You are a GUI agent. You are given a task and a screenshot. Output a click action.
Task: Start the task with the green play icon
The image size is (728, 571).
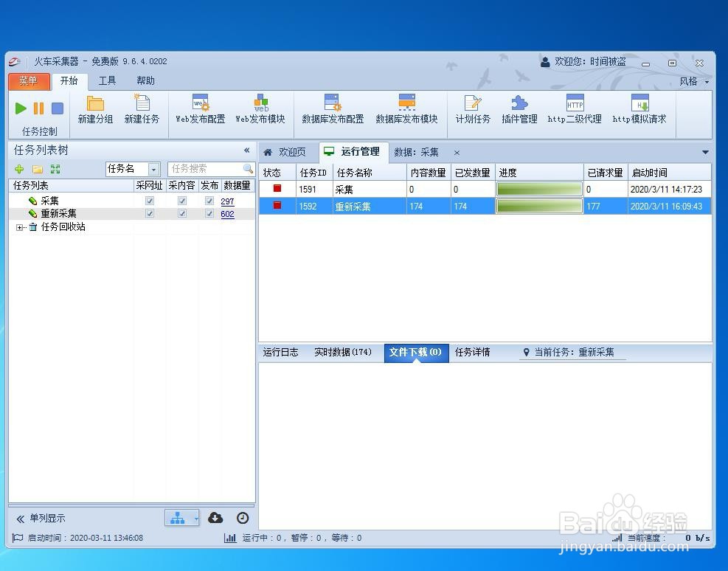point(21,108)
